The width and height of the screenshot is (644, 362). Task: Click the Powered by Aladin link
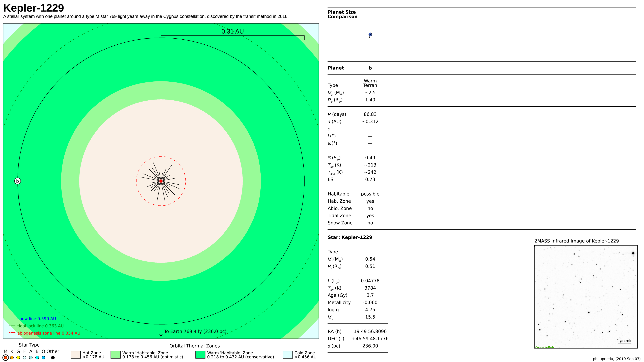pyautogui.click(x=545, y=347)
